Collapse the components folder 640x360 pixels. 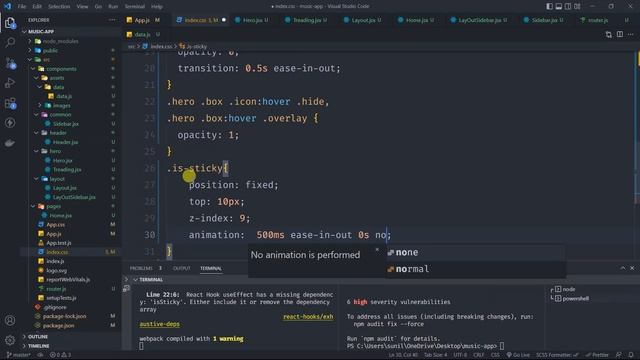click(61, 69)
